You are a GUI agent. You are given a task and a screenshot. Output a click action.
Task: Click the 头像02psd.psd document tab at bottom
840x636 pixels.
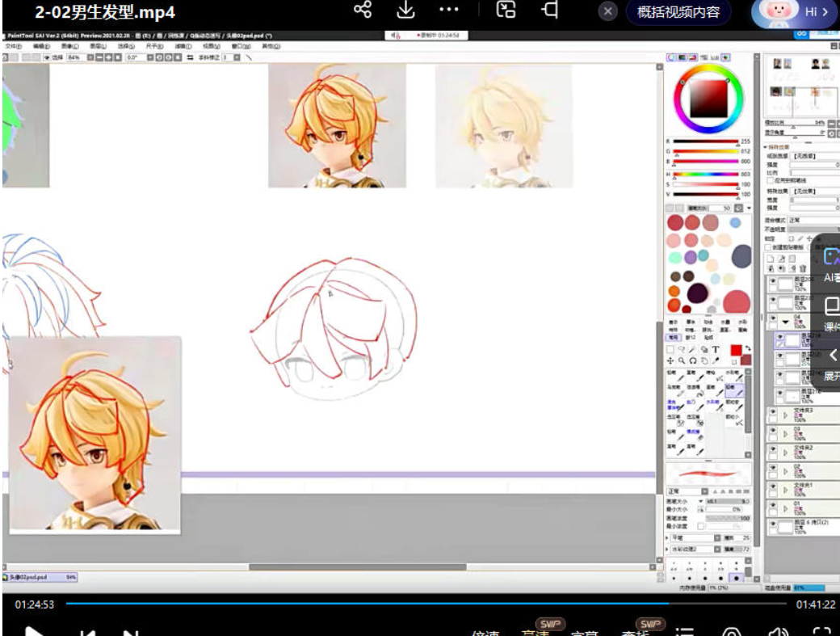[40, 577]
